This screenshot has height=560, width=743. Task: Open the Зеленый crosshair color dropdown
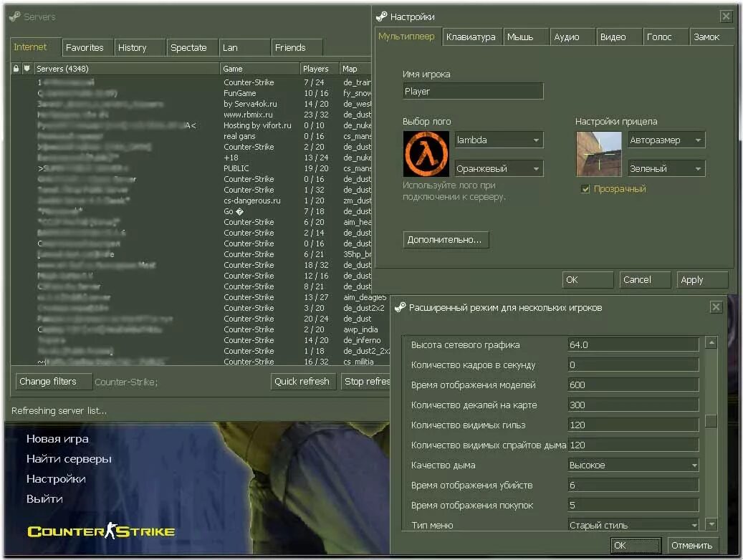(667, 168)
